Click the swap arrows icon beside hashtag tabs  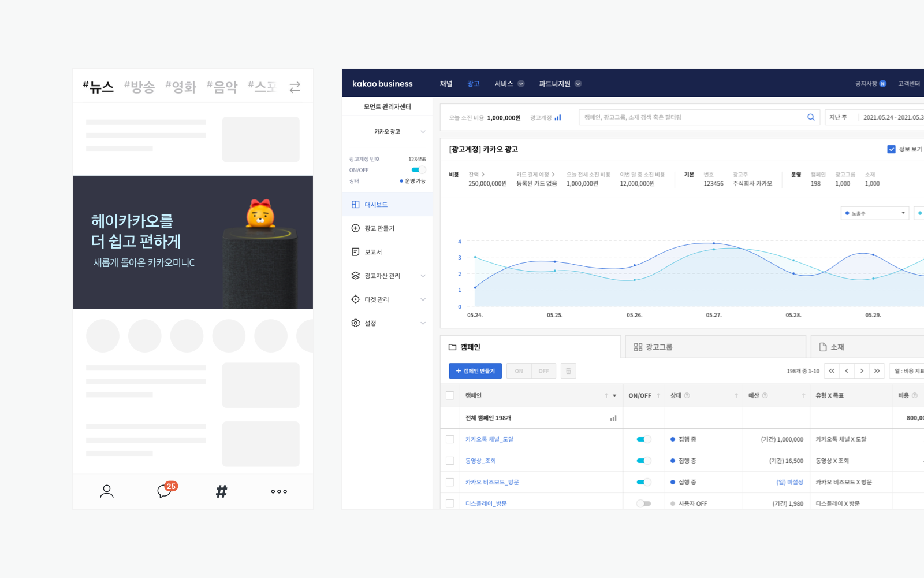pos(295,87)
